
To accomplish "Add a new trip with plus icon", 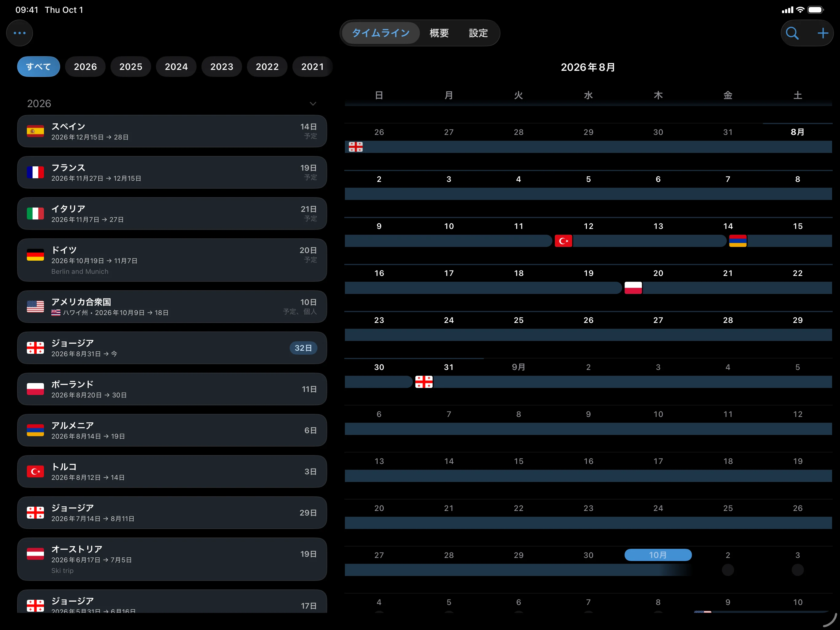I will [823, 33].
